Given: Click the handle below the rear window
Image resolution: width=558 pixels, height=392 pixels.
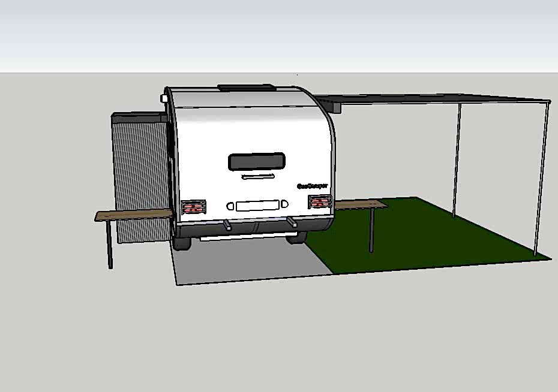Looking at the screenshot, I should (x=258, y=176).
